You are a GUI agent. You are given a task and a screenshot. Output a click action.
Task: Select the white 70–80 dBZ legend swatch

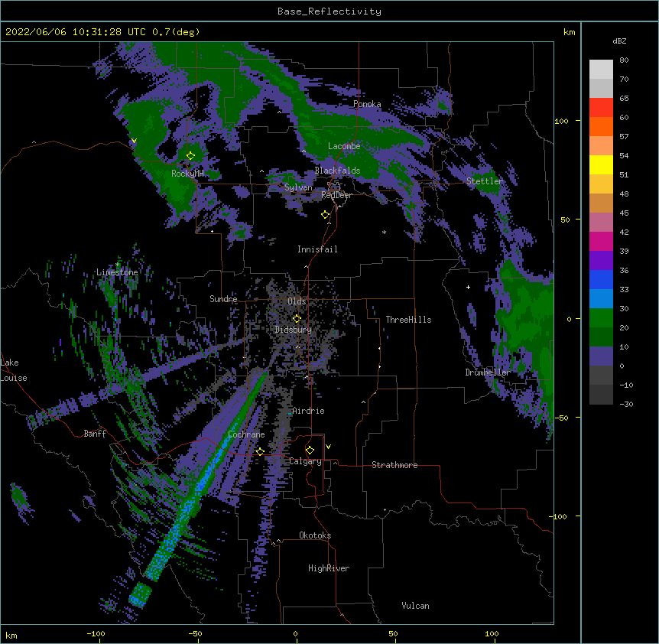coord(601,70)
